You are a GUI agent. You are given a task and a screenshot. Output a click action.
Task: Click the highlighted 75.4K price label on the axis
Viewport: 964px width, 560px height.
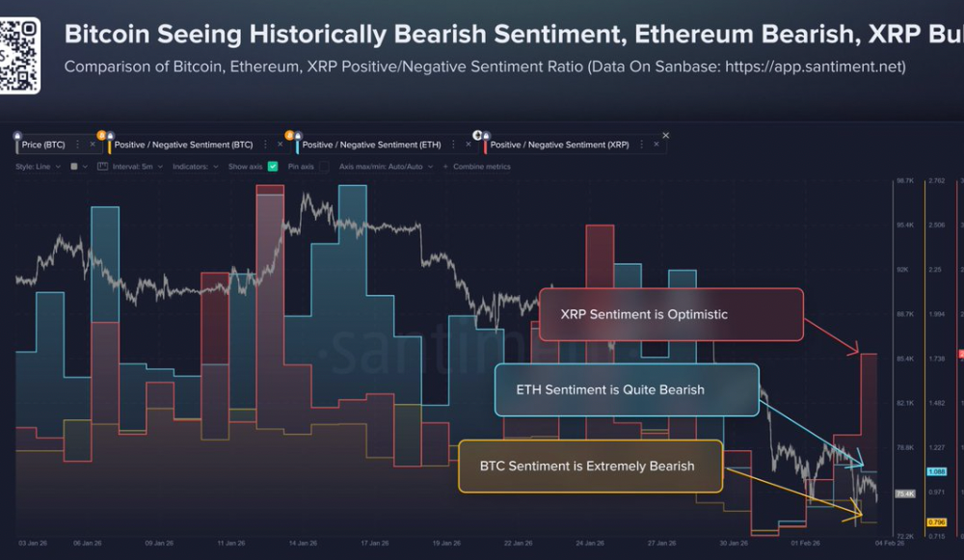tap(904, 493)
